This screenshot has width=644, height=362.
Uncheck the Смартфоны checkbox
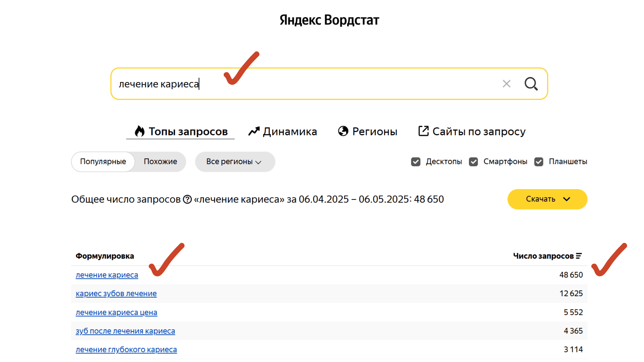473,162
